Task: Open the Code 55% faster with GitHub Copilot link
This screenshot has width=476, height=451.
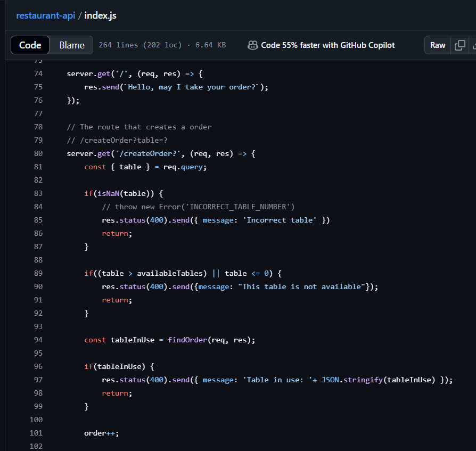Action: click(328, 45)
